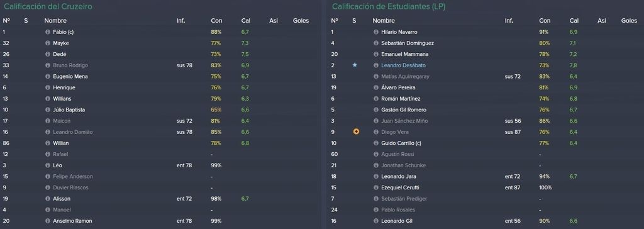Sort Estudiantes table by Nombre header
This screenshot has height=229, width=644.
pos(384,21)
